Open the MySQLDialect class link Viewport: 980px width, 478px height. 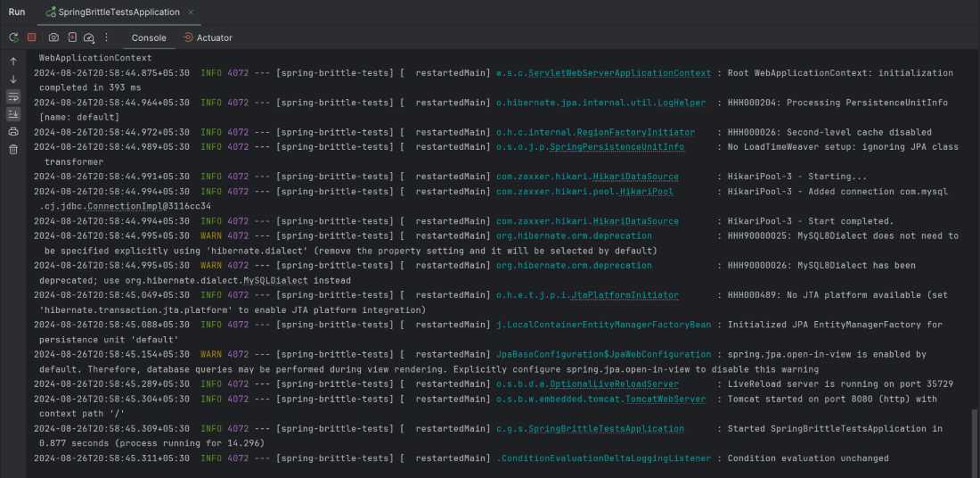(275, 280)
